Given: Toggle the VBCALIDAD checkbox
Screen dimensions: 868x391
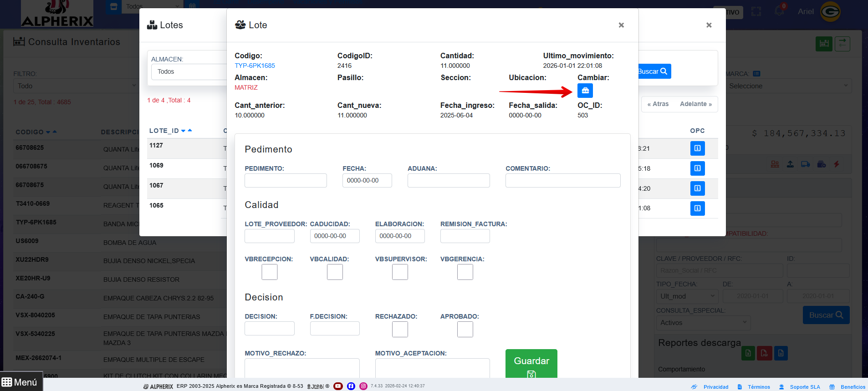Looking at the screenshot, I should pos(335,272).
